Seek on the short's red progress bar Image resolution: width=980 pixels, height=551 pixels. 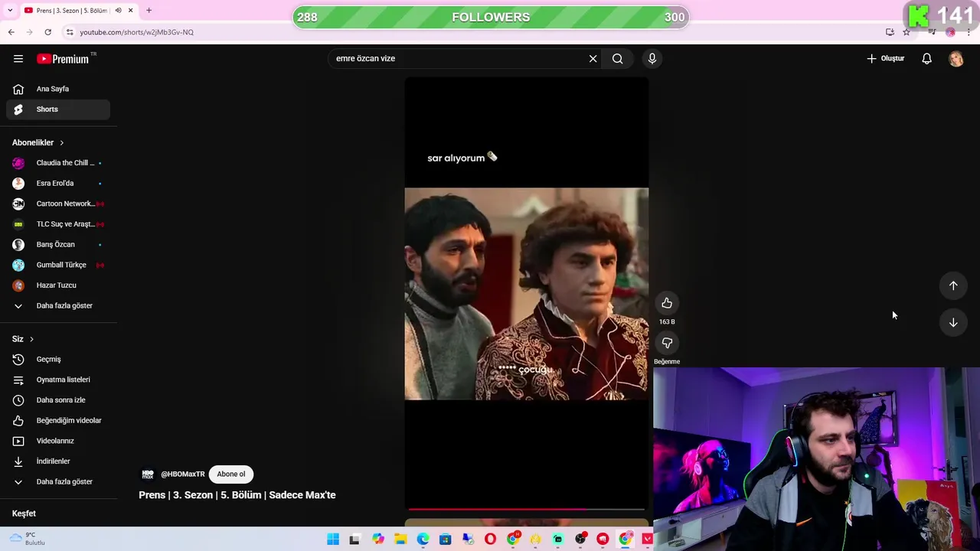tap(526, 509)
